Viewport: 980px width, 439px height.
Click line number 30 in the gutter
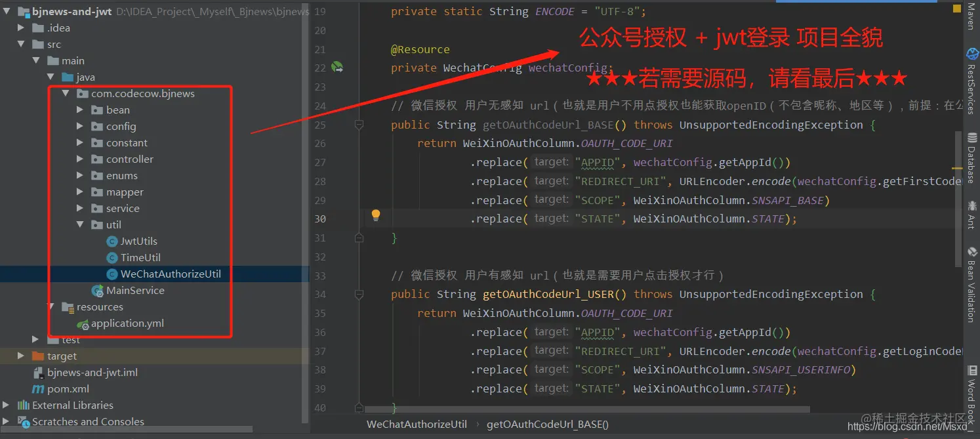319,219
